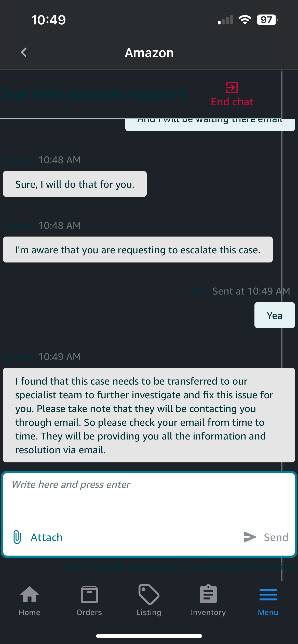Select the Menu tab label
The width and height of the screenshot is (298, 644).
point(268,612)
